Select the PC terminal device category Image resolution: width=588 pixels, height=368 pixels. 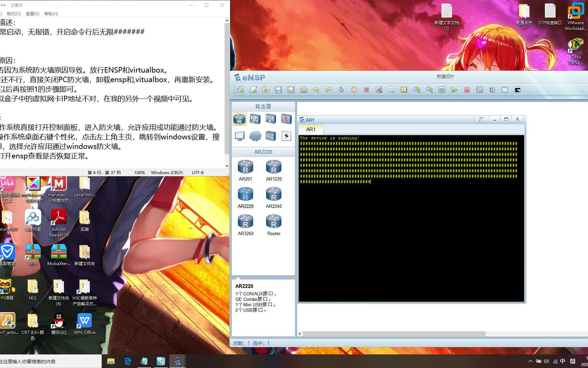point(240,136)
